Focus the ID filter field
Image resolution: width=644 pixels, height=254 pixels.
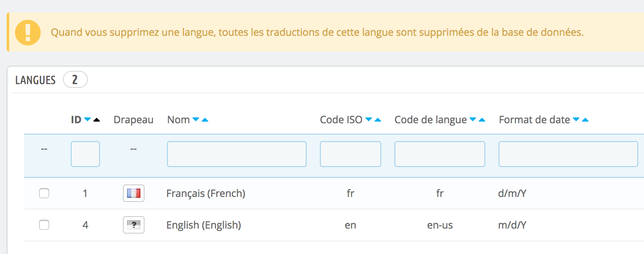pyautogui.click(x=85, y=154)
